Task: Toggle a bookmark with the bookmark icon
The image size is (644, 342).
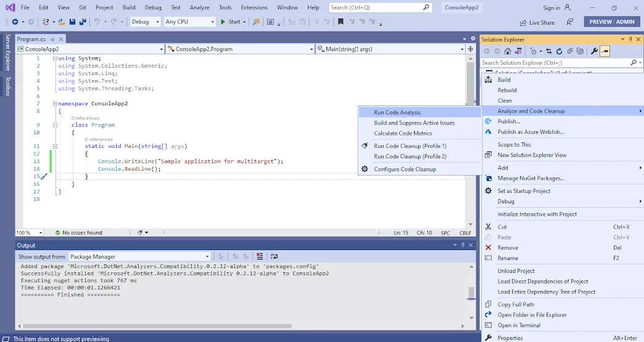Action: pos(341,22)
